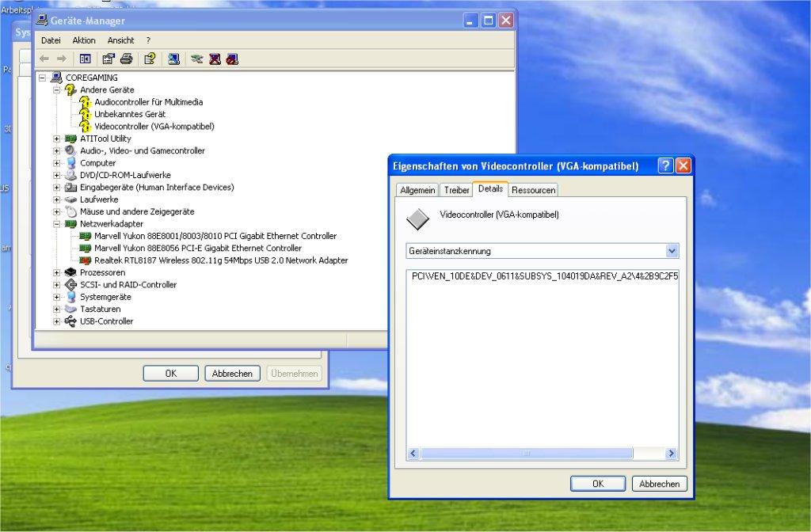Click the right scroll arrow in the Details value box
Screen dimensions: 811x532
tap(671, 454)
